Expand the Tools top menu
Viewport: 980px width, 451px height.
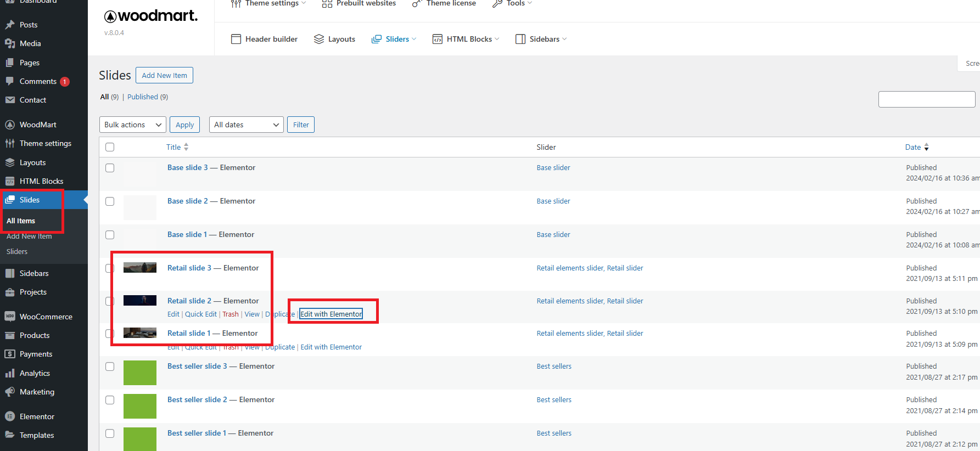tap(512, 3)
